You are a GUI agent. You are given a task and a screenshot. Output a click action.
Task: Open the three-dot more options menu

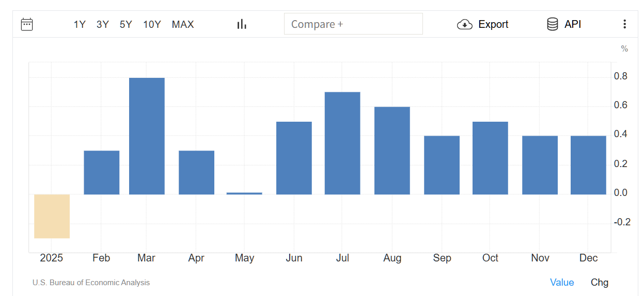coord(624,24)
